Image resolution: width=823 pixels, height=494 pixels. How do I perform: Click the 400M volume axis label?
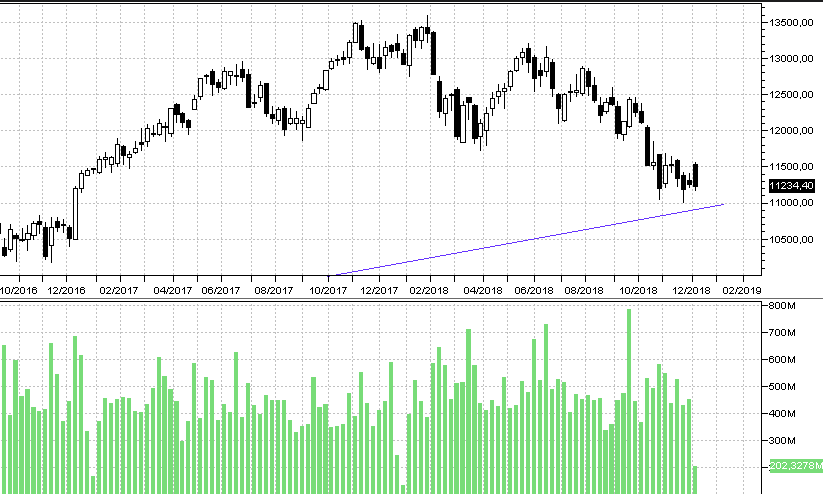click(x=782, y=414)
